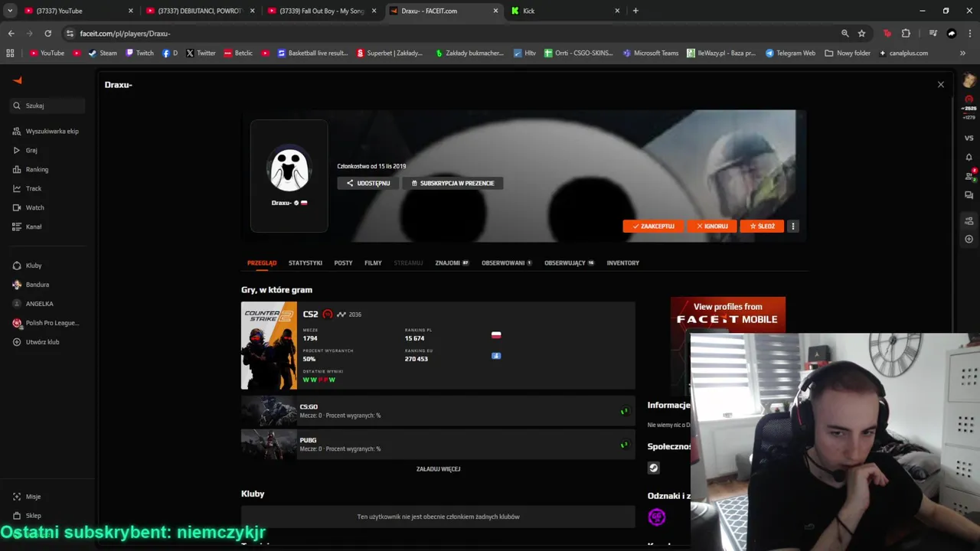Open the Bandura club
980x551 pixels.
(x=31, y=285)
